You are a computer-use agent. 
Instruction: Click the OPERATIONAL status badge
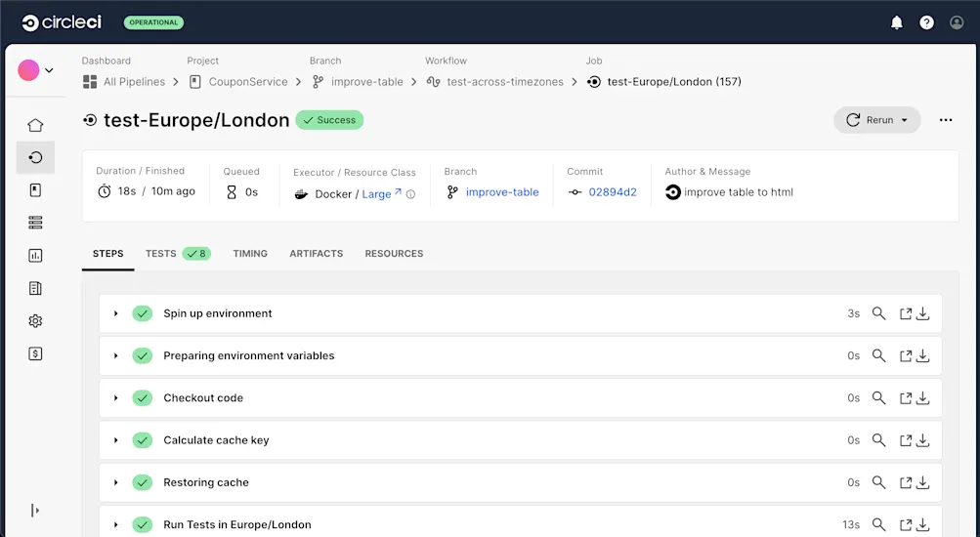(153, 22)
